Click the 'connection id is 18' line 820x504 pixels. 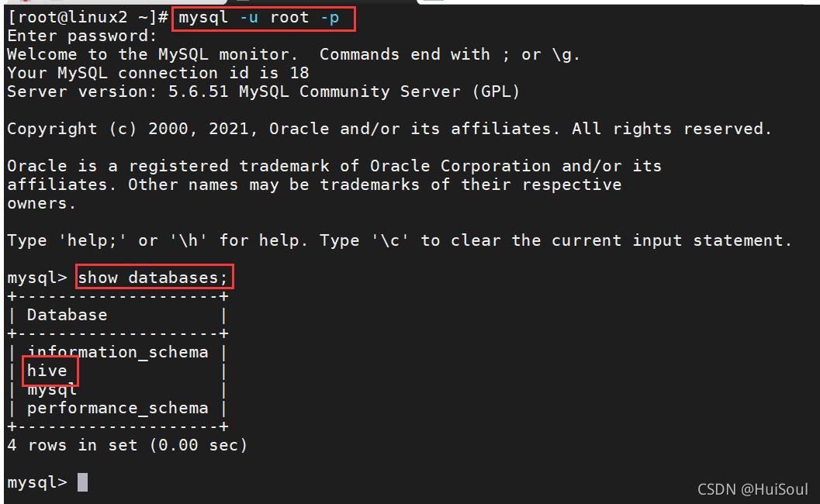(213, 73)
